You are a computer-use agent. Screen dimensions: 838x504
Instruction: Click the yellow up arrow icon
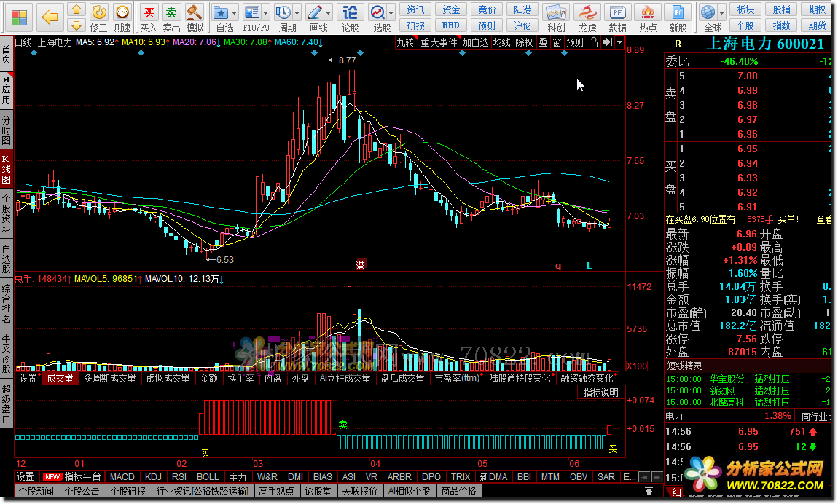tap(77, 9)
